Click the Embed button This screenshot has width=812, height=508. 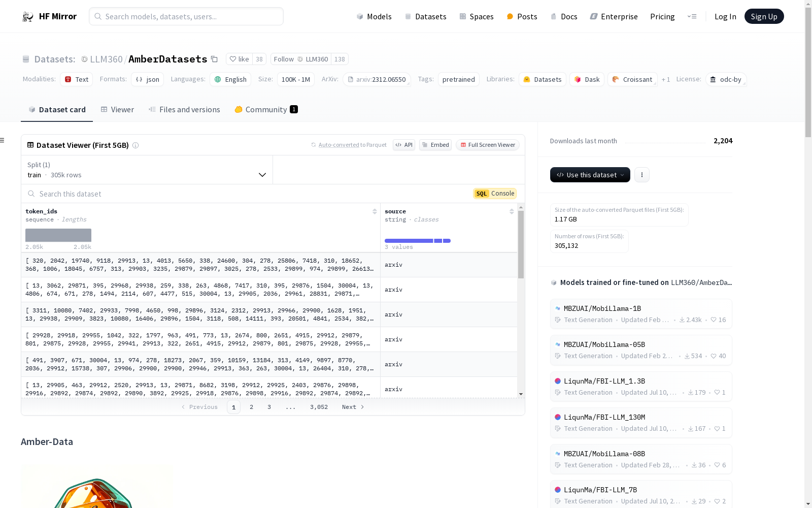coord(435,145)
